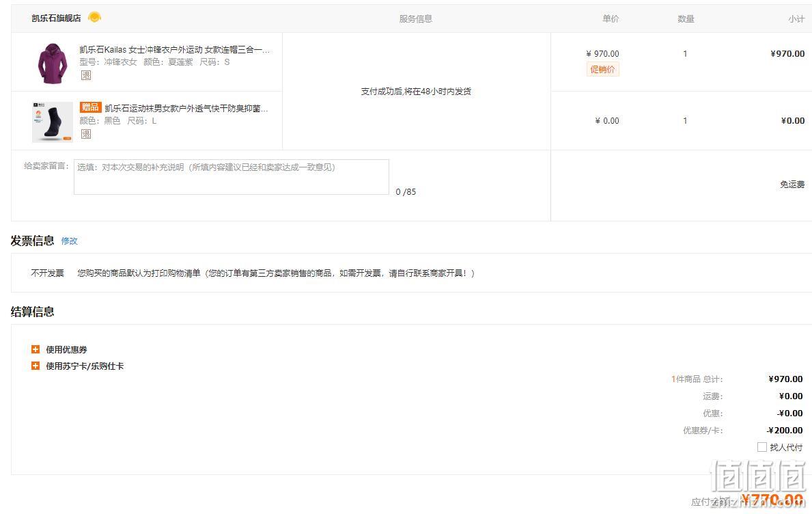The image size is (812, 514).
Task: Select the 服务信息 column header
Action: click(x=416, y=18)
